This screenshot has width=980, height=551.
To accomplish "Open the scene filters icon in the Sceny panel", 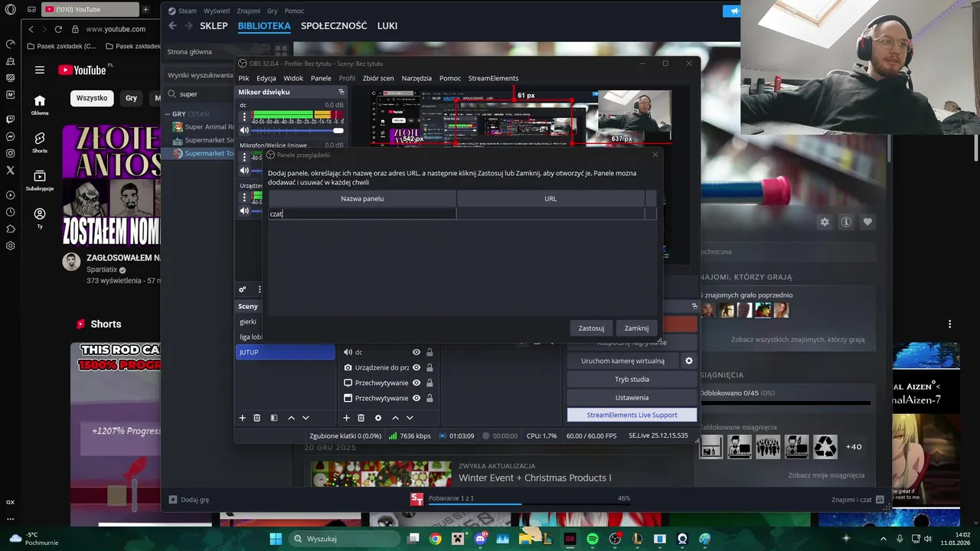I will click(273, 418).
